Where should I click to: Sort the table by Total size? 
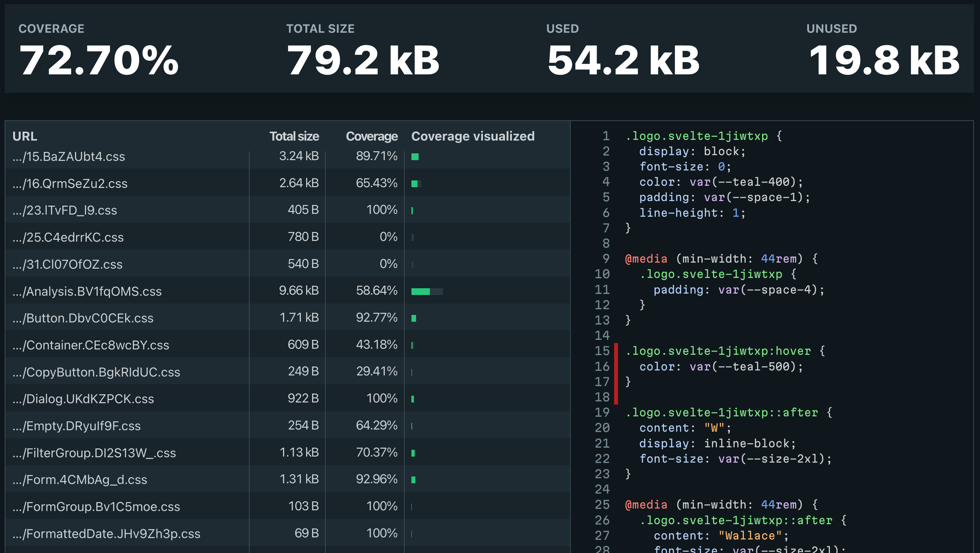(x=294, y=136)
